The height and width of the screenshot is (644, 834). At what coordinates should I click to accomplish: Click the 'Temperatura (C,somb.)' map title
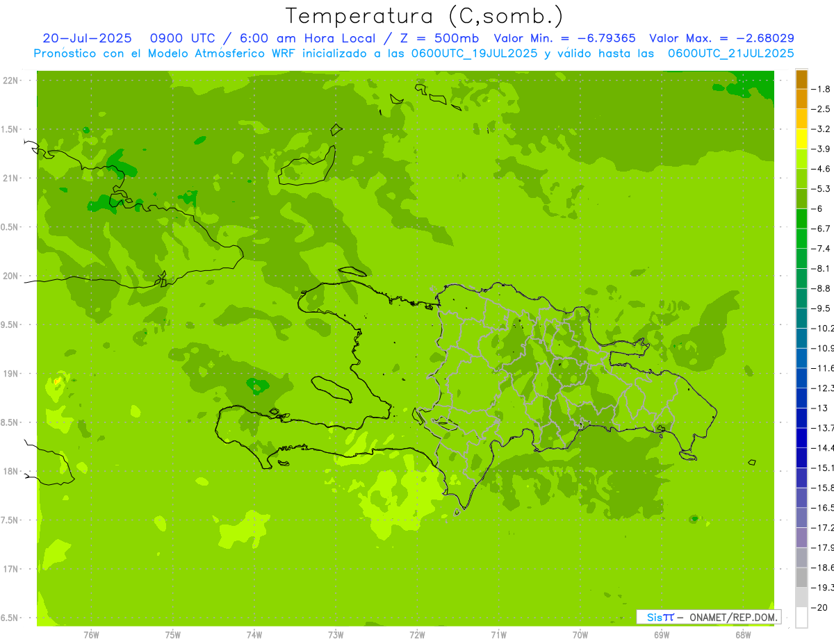click(425, 16)
